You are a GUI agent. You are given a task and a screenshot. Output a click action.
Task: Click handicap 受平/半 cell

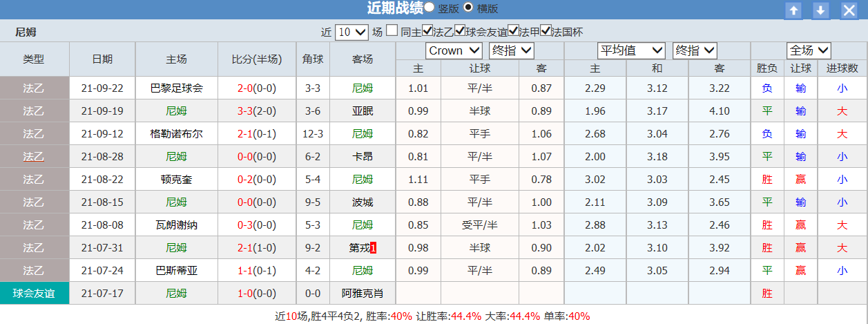[x=479, y=225]
